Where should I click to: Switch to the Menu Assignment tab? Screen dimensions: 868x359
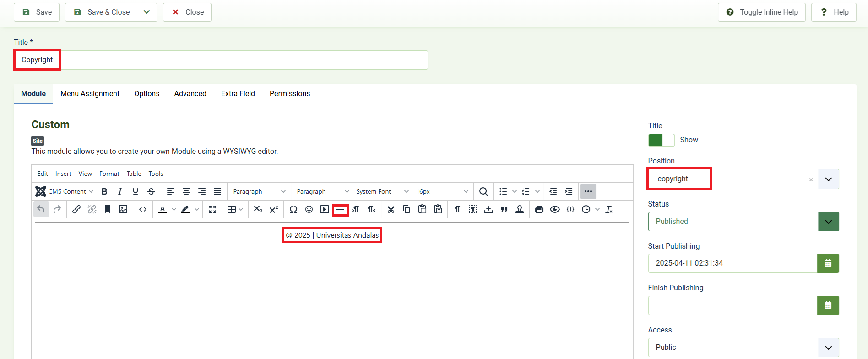pos(90,94)
